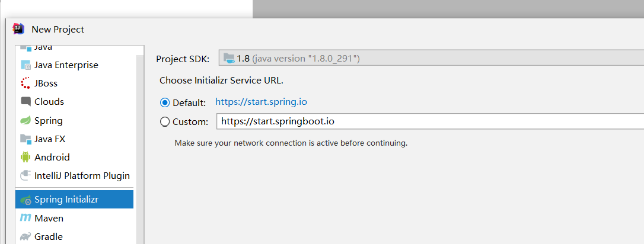Click the Spring label in list

point(49,121)
